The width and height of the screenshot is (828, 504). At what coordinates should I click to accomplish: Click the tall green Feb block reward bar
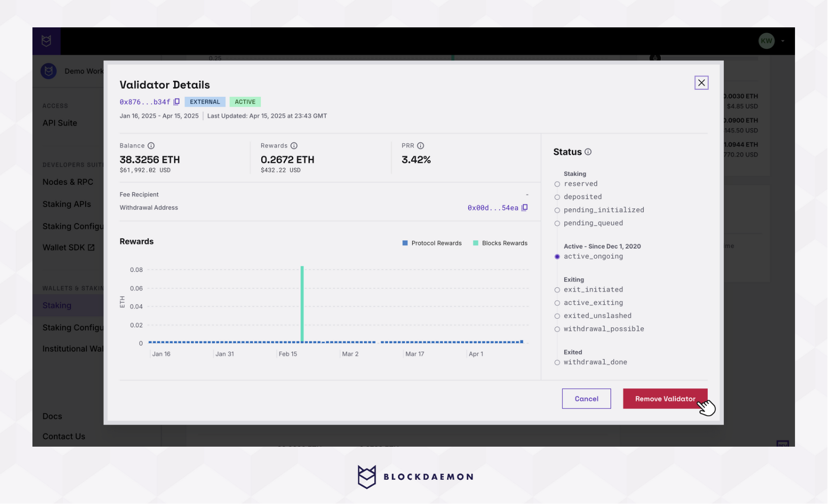pos(302,304)
